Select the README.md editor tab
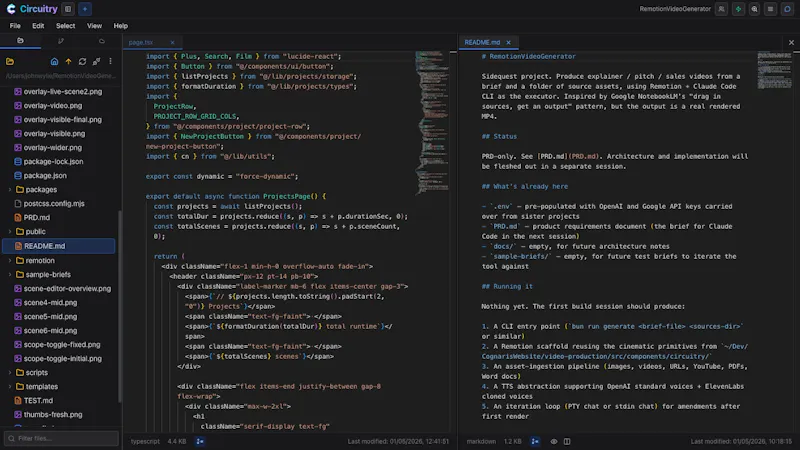This screenshot has width=800, height=450. point(482,42)
